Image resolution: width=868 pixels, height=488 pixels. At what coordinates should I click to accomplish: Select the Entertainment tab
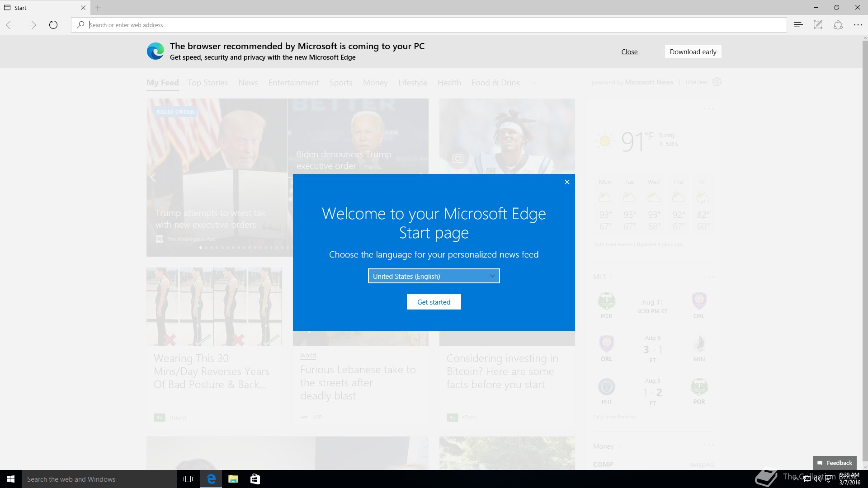294,83
